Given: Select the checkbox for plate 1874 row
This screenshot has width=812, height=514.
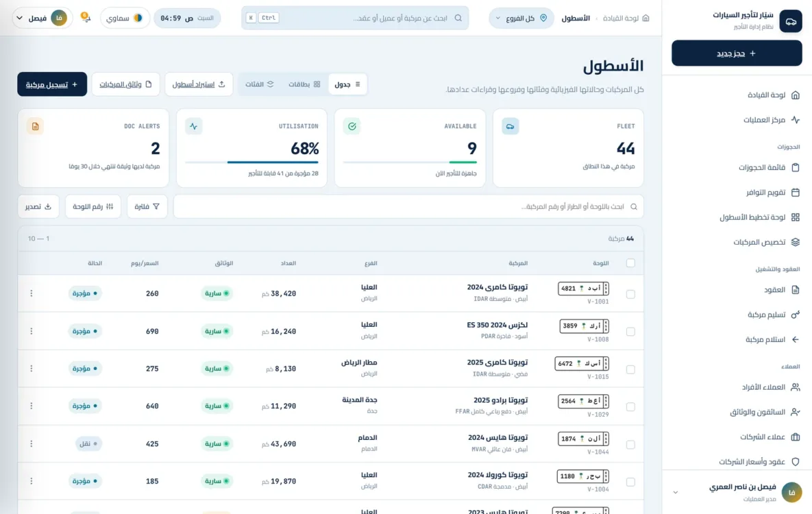Looking at the screenshot, I should click(630, 445).
